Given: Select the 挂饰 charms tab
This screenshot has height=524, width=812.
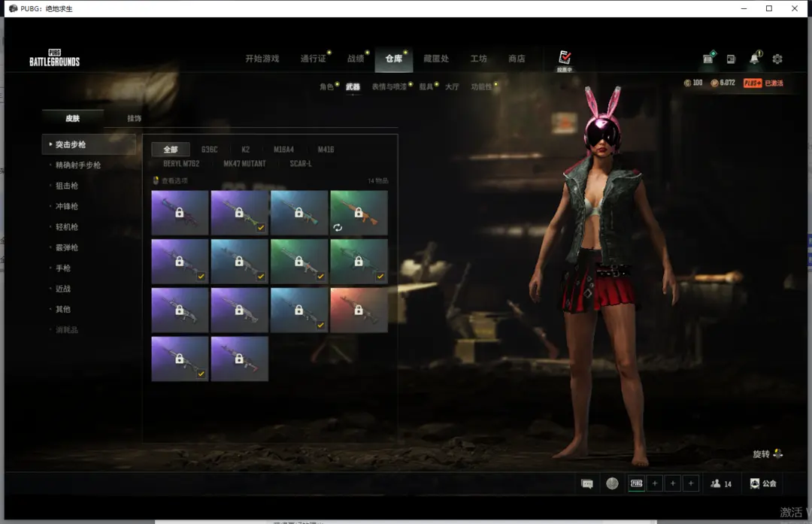Looking at the screenshot, I should (x=134, y=118).
